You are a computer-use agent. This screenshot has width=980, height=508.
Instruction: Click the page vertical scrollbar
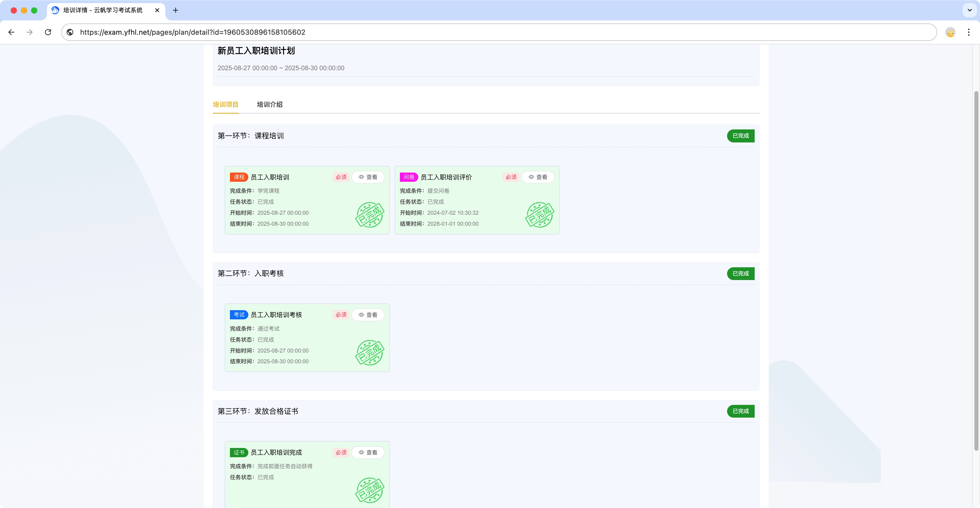pyautogui.click(x=976, y=271)
